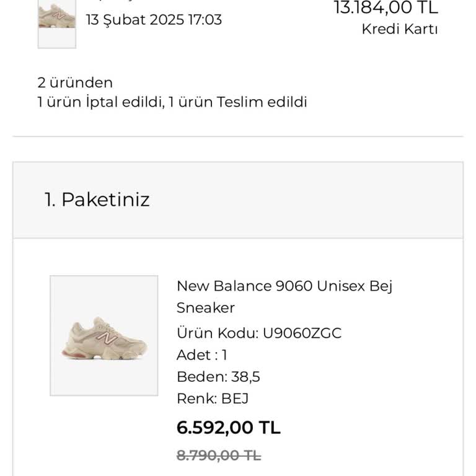
Task: Click the Beden: 38,5 size line
Action: [218, 377]
